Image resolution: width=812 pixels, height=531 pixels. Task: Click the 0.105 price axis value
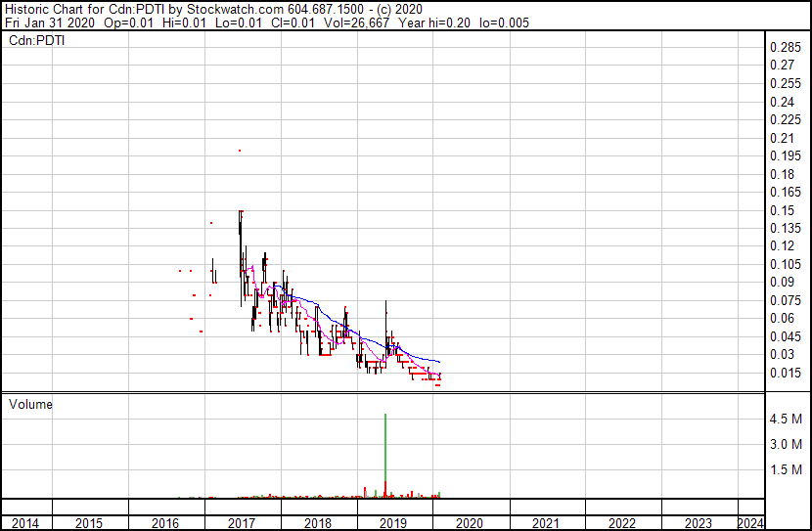coord(786,264)
